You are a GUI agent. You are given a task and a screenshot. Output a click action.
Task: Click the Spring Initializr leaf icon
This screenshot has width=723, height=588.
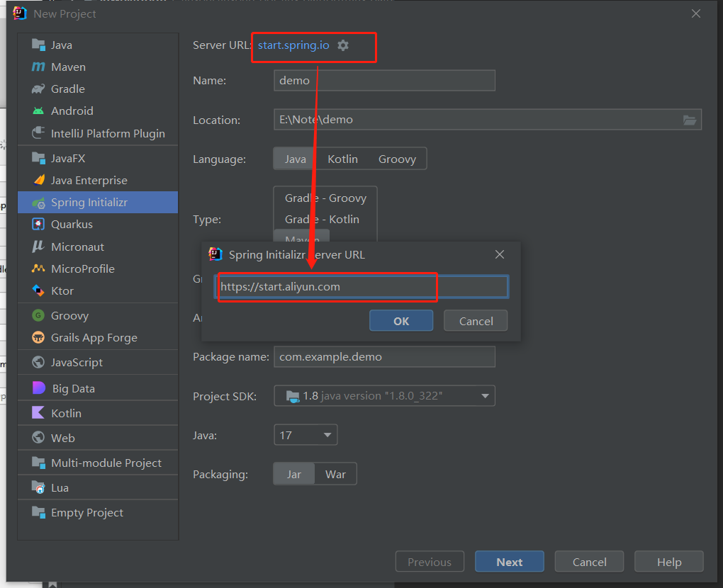[38, 203]
